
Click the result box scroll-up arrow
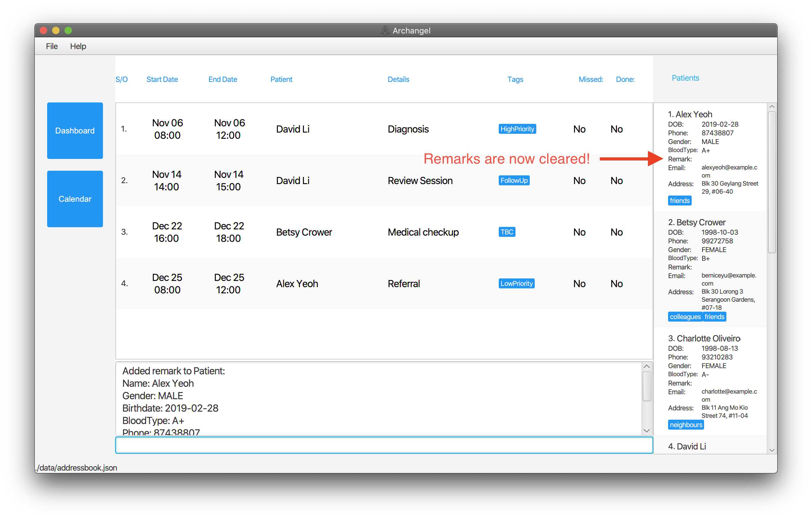[646, 367]
